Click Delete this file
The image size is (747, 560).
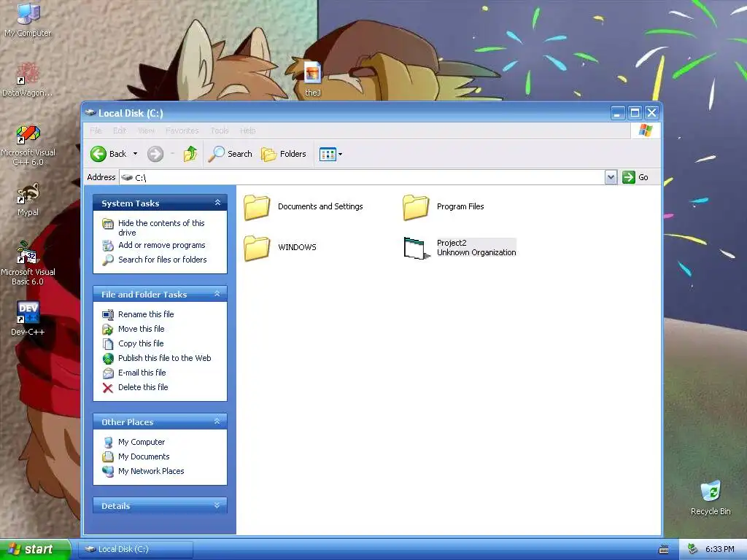click(143, 387)
